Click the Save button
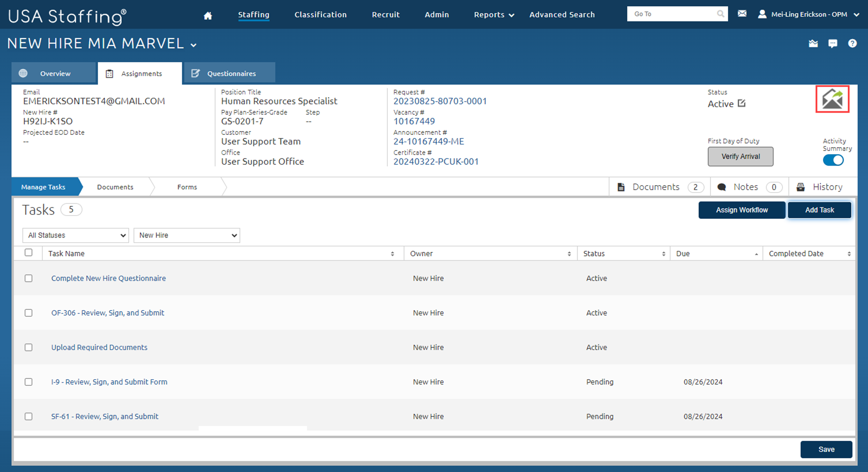The image size is (868, 472). pyautogui.click(x=826, y=449)
